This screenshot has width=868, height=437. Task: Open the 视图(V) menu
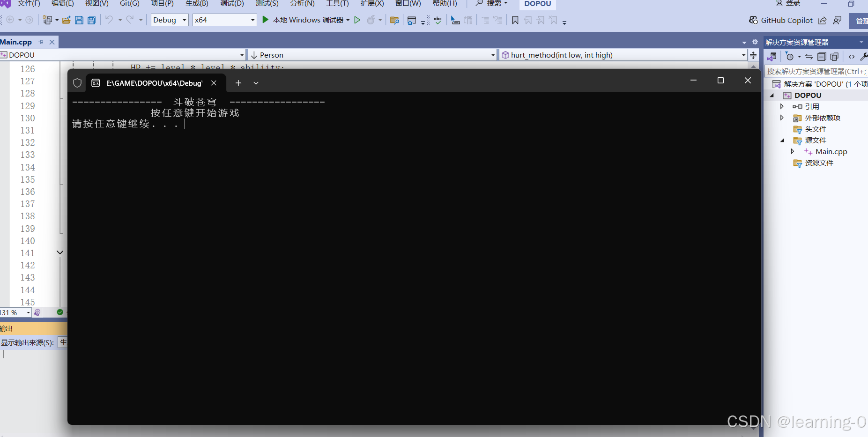click(x=97, y=3)
